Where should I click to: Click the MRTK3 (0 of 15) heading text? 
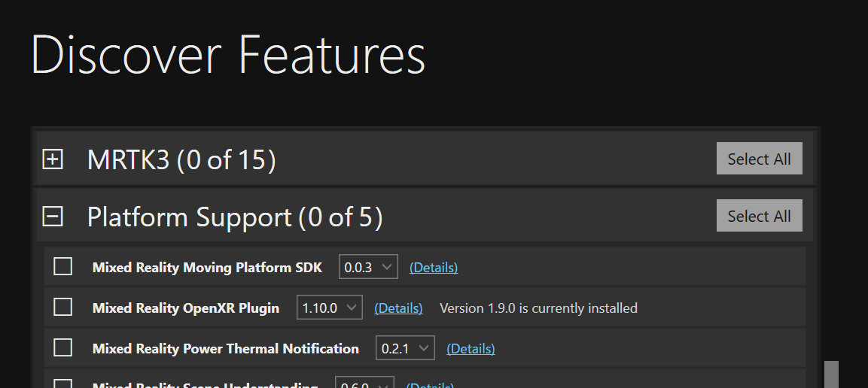pyautogui.click(x=181, y=159)
